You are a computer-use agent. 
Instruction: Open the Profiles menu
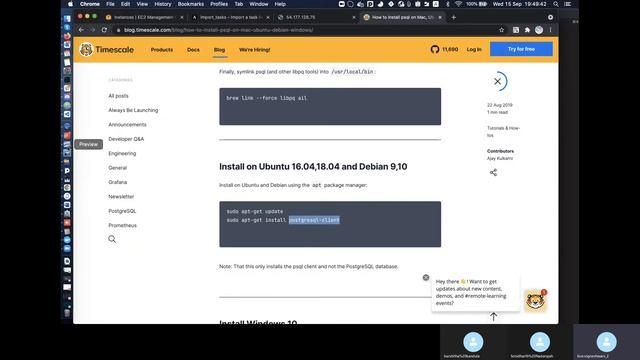click(x=219, y=4)
